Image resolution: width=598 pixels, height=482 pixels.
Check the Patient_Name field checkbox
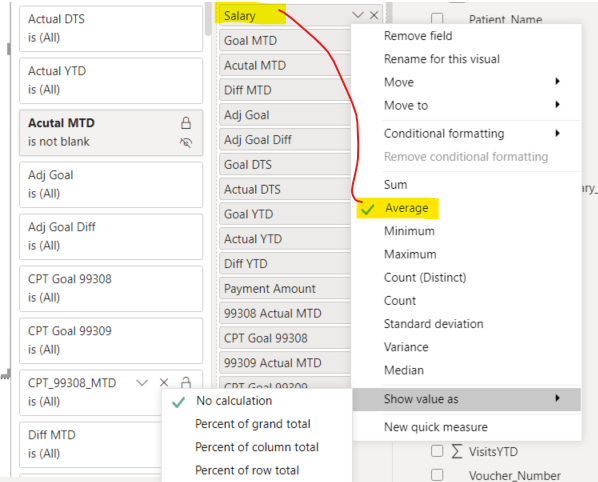click(437, 18)
